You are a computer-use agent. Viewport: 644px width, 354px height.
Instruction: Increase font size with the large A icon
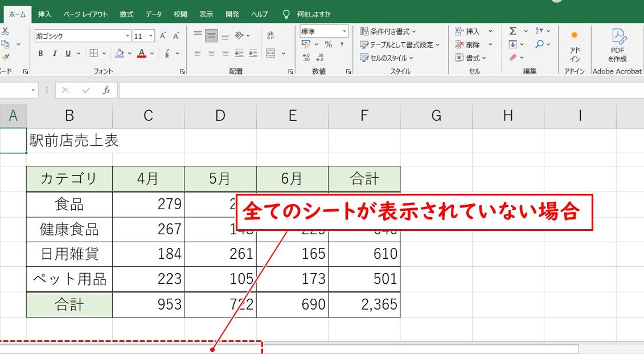[x=163, y=36]
